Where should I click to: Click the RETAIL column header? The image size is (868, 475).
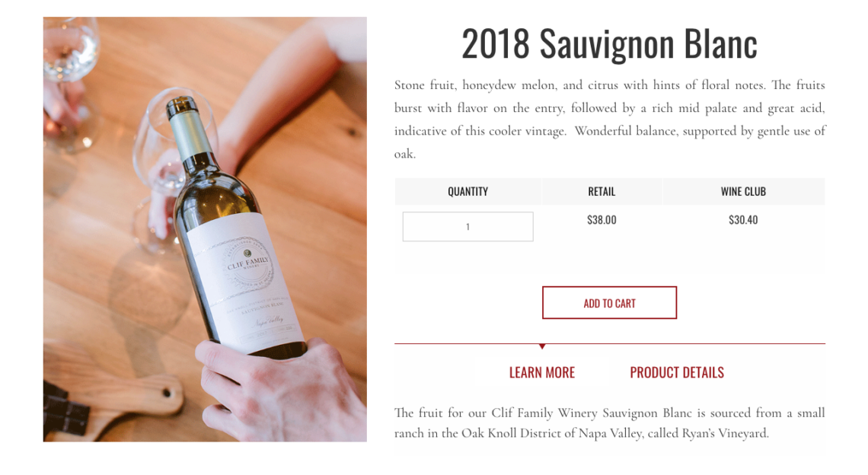(x=602, y=192)
